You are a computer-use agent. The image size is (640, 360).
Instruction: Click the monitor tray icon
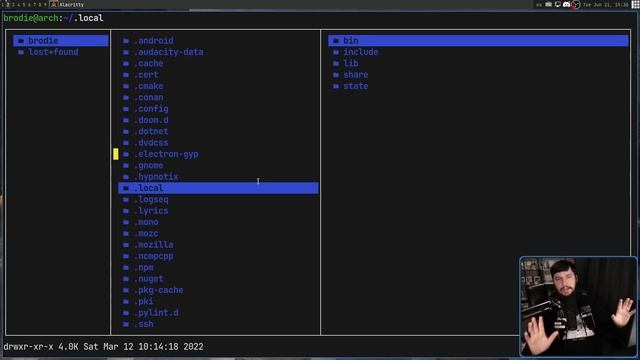(x=558, y=4)
